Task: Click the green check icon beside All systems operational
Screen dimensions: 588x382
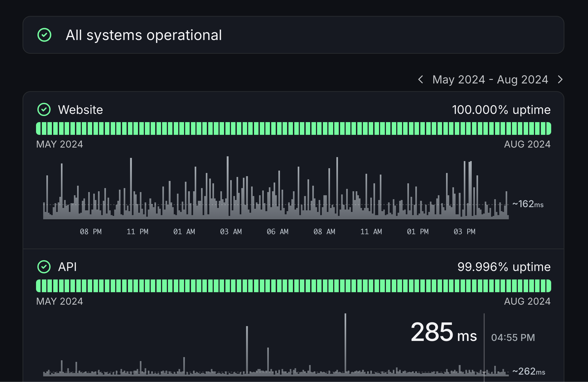Action: tap(44, 35)
